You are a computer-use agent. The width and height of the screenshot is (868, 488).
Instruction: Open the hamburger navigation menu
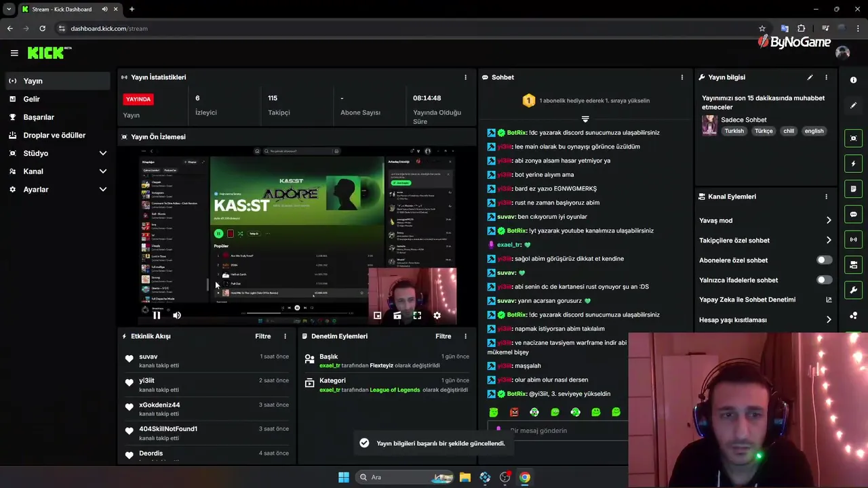[x=14, y=53]
